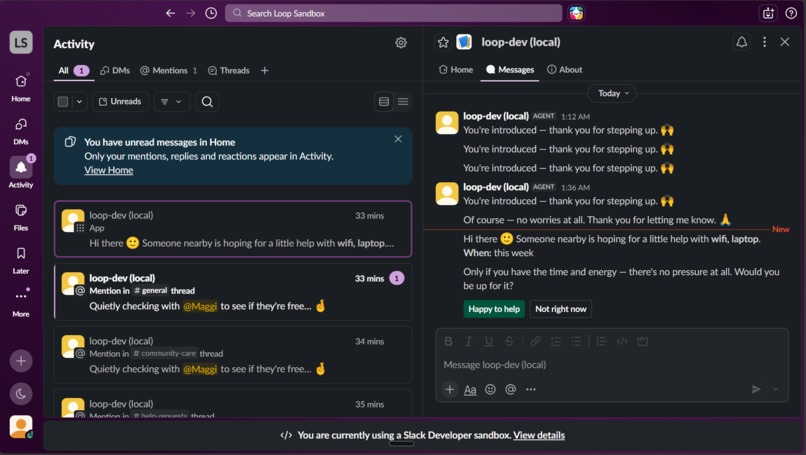Toggle the moon pause-notifications icon
This screenshot has width=806, height=455.
coord(21,394)
